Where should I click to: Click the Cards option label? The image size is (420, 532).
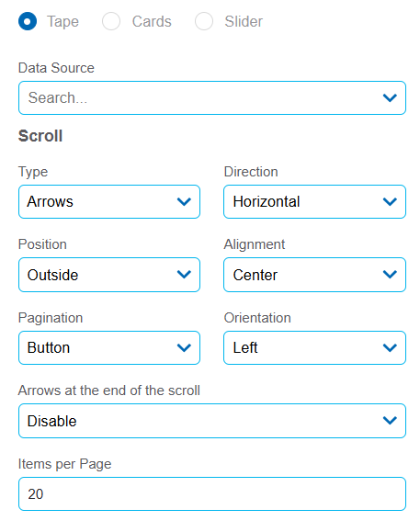[x=152, y=22]
